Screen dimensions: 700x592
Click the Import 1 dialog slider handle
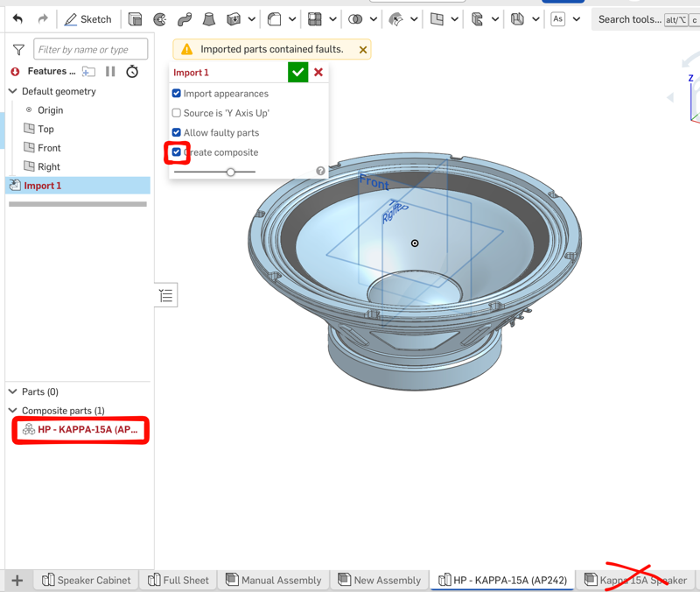230,172
